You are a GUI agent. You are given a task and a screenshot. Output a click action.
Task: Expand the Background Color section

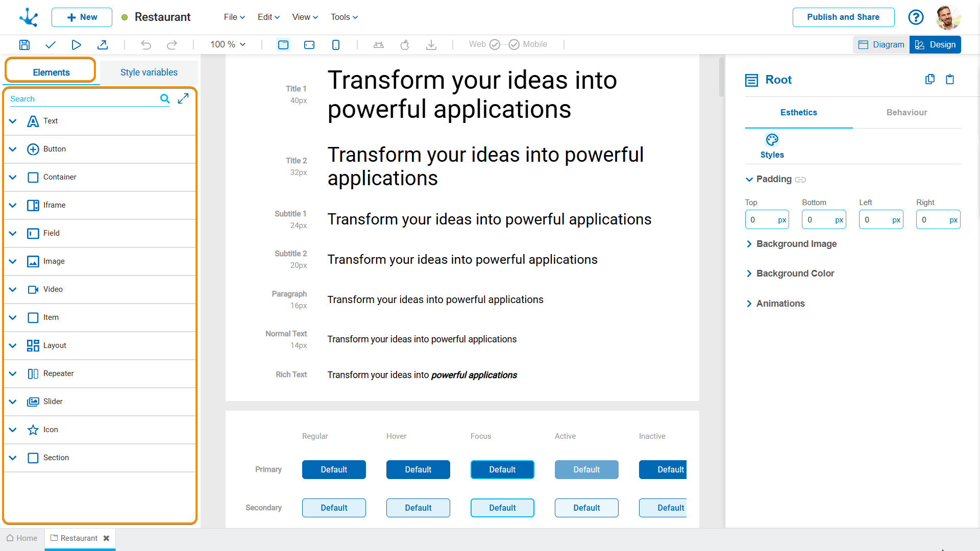[794, 273]
